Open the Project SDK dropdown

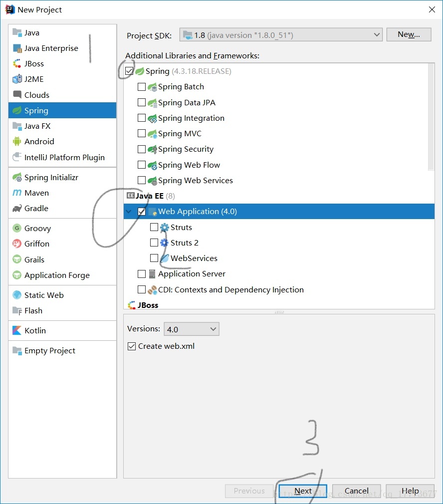click(x=281, y=35)
